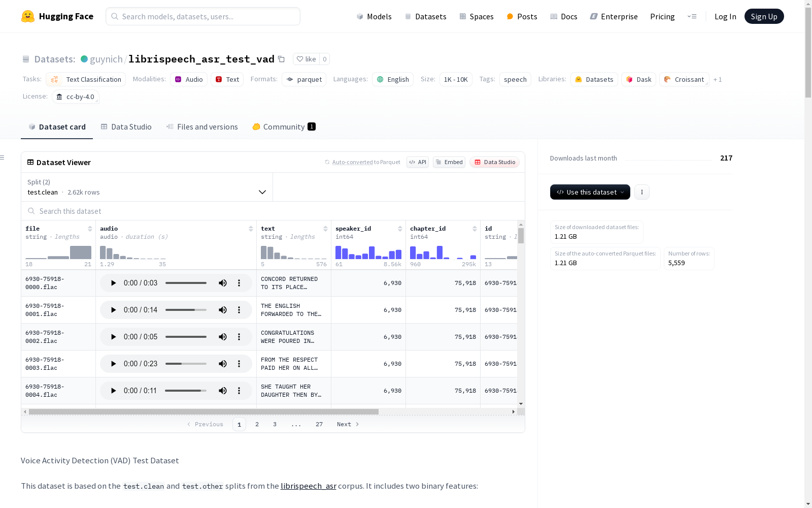The height and width of the screenshot is (508, 812).
Task: Mute the audio in the 0:03 player row
Action: [x=223, y=283]
